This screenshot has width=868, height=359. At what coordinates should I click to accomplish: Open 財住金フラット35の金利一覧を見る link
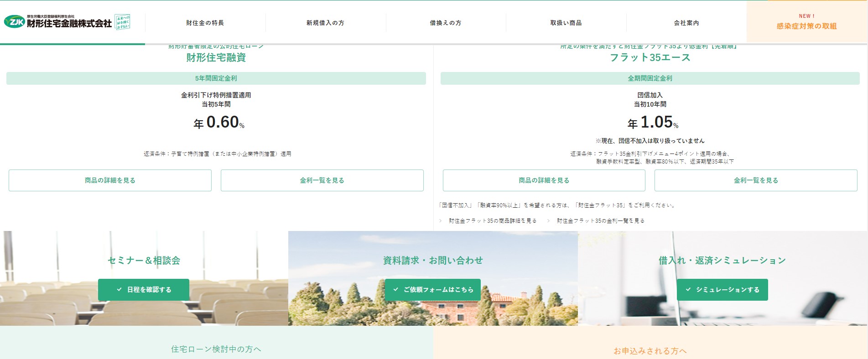click(601, 221)
